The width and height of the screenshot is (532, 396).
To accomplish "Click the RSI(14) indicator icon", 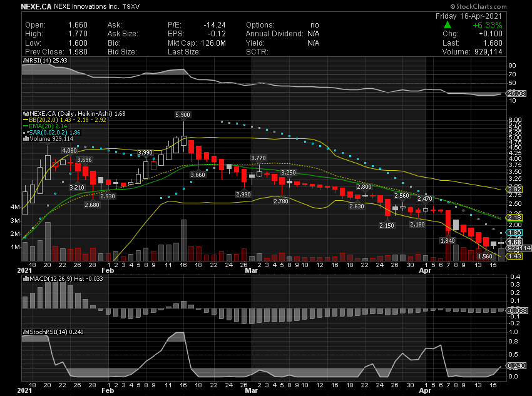I will click(x=25, y=61).
